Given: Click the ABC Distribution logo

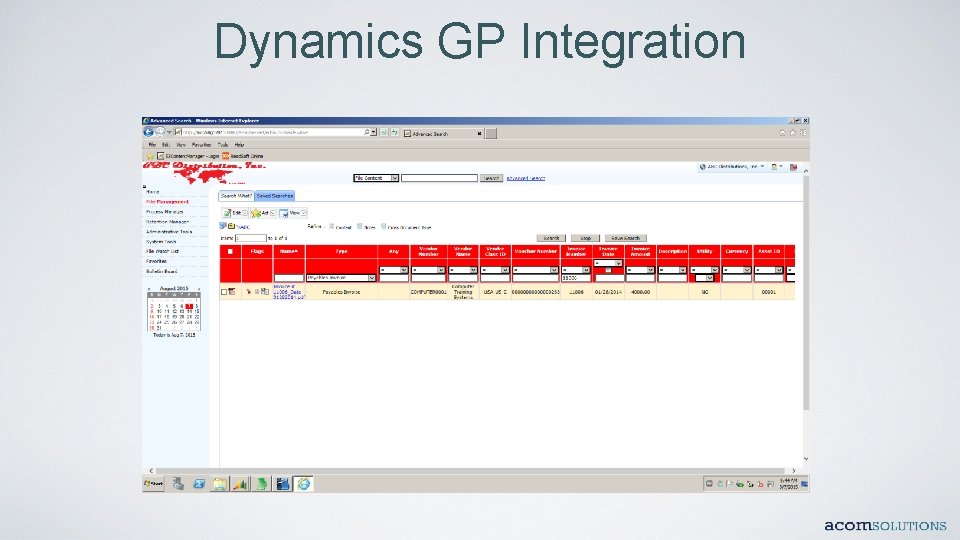Looking at the screenshot, I should [x=204, y=173].
